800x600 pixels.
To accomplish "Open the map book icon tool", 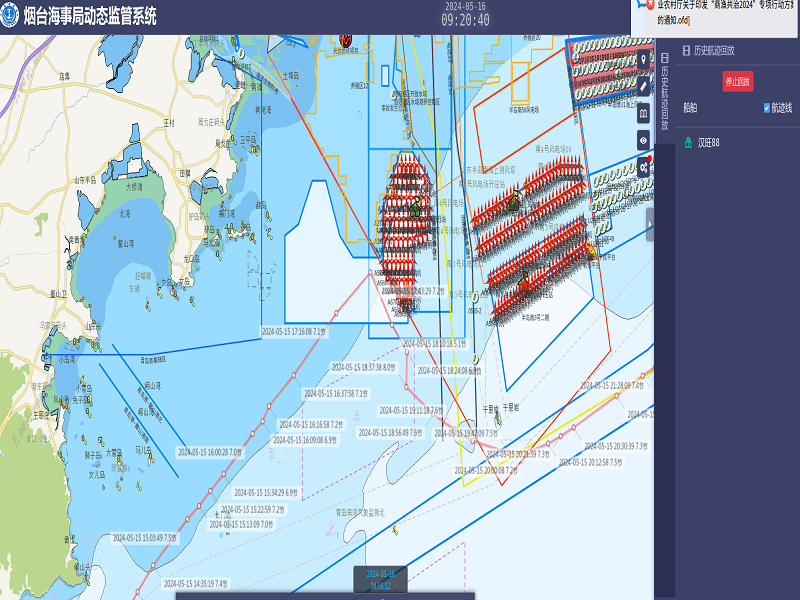I will [x=645, y=114].
